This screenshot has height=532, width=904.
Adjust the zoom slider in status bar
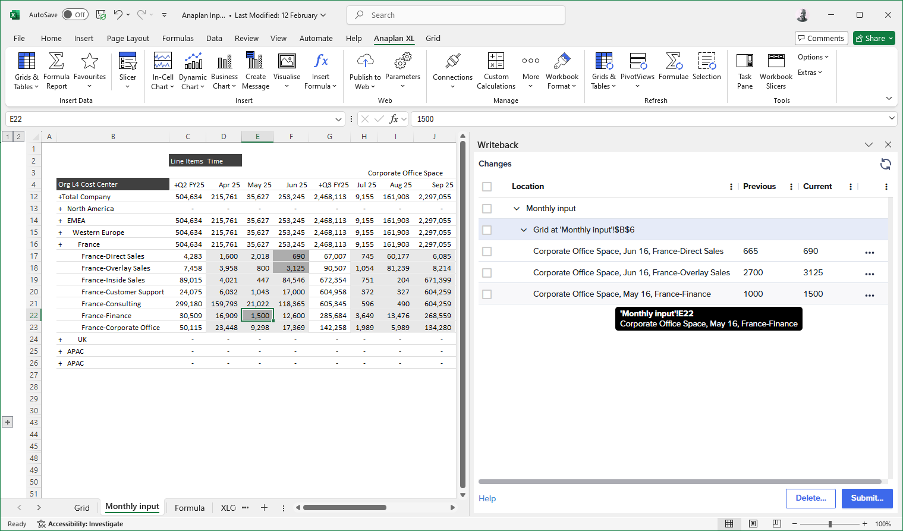tap(829, 524)
